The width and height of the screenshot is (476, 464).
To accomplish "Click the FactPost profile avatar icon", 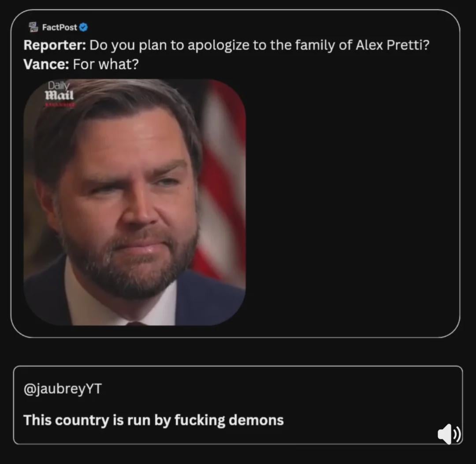I will coord(33,27).
